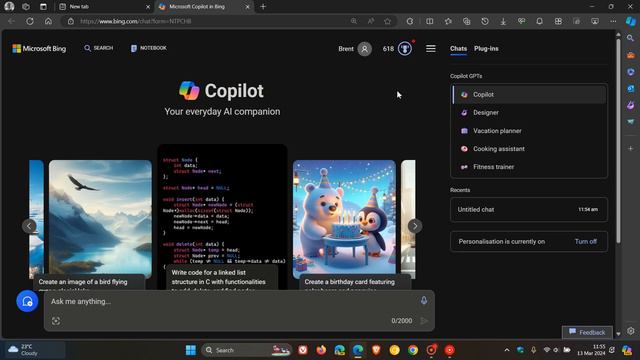Go to the browser home page
640x360 pixels.
pos(48,21)
